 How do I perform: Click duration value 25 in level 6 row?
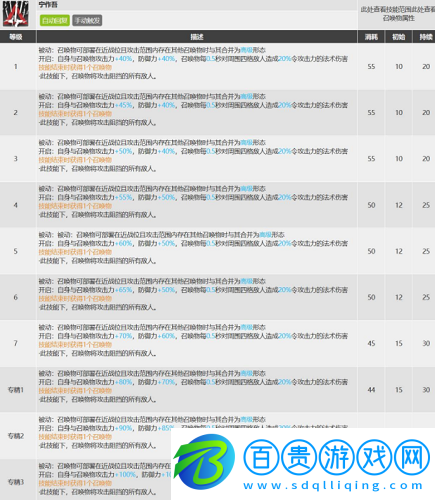point(426,297)
